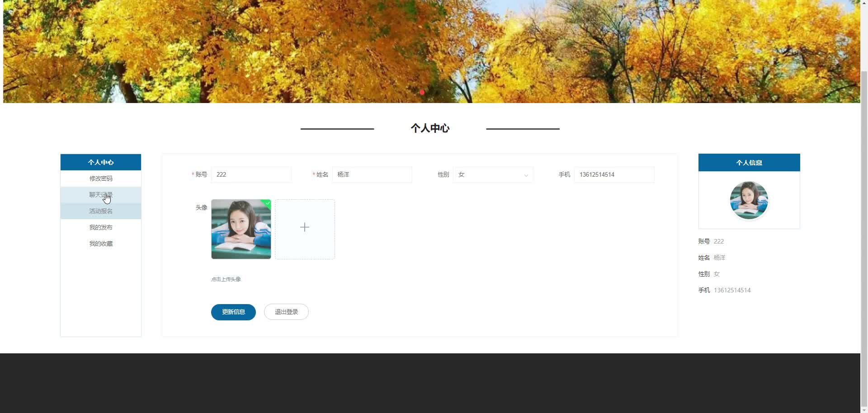Click the 个人信息 panel header
The image size is (868, 413).
click(x=749, y=163)
